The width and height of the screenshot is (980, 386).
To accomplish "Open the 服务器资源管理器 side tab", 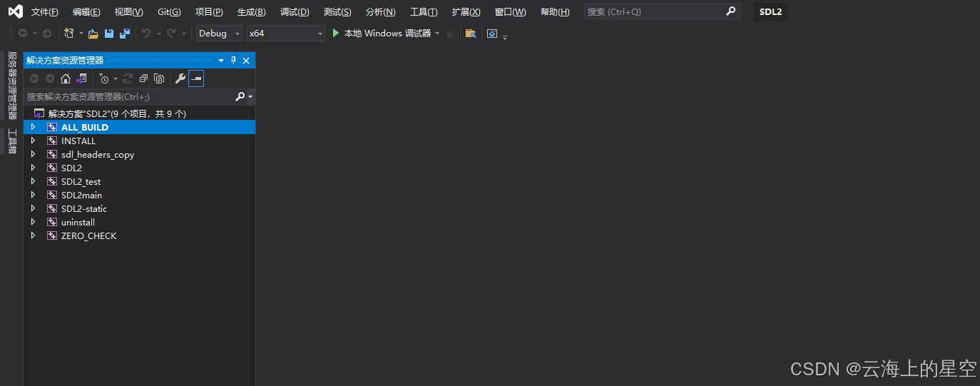I will click(x=12, y=86).
